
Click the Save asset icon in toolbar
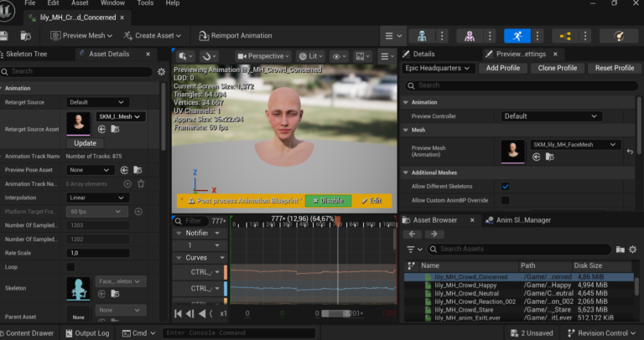3,36
